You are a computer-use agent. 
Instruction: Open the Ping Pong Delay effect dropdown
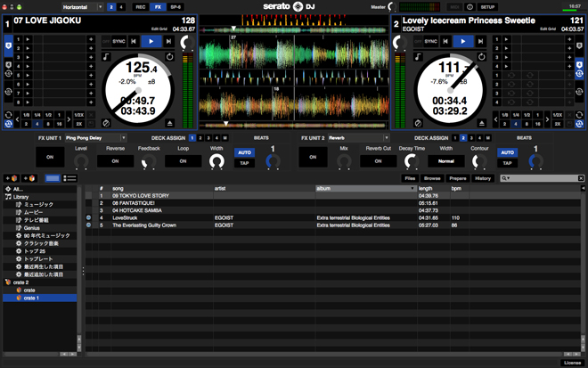click(x=95, y=138)
